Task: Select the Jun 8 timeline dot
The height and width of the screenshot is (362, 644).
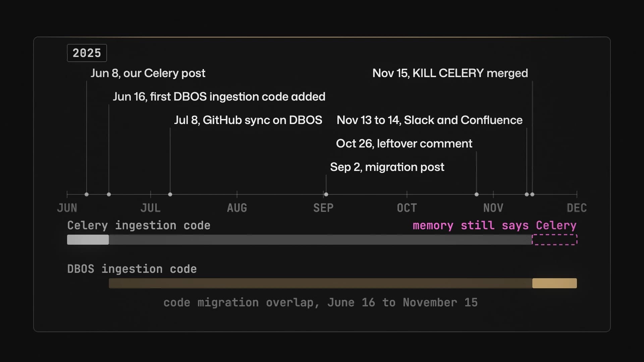Action: tap(87, 194)
